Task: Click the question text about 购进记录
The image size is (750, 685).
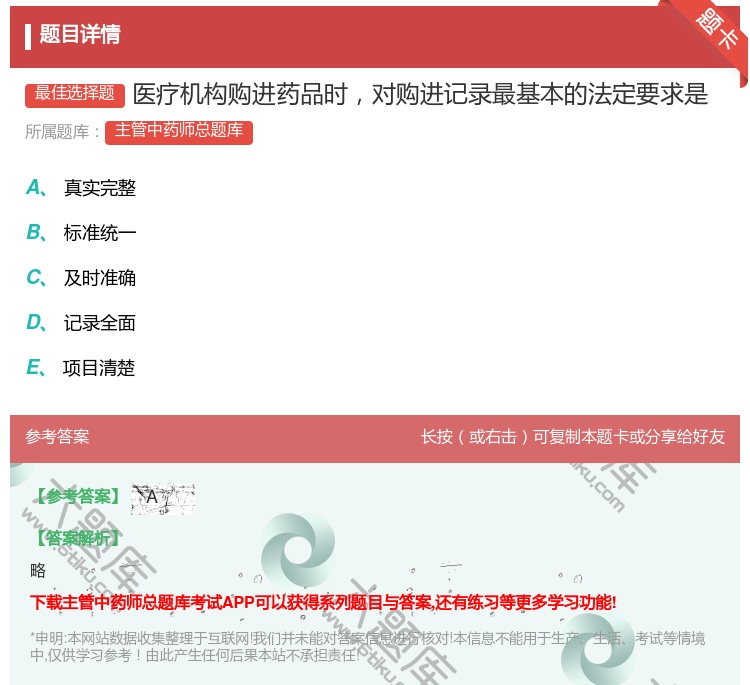Action: (x=420, y=94)
